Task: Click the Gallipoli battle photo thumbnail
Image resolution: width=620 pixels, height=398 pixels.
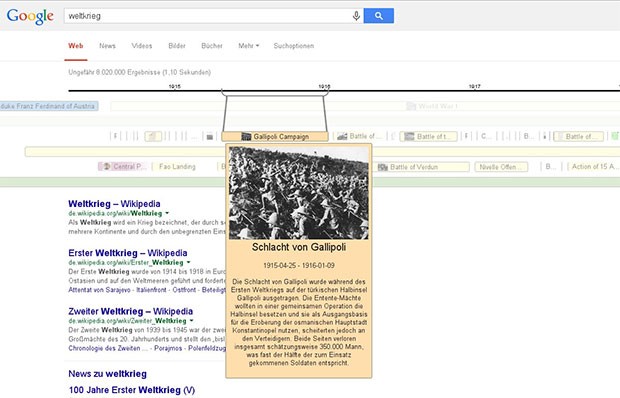Action: click(x=299, y=193)
